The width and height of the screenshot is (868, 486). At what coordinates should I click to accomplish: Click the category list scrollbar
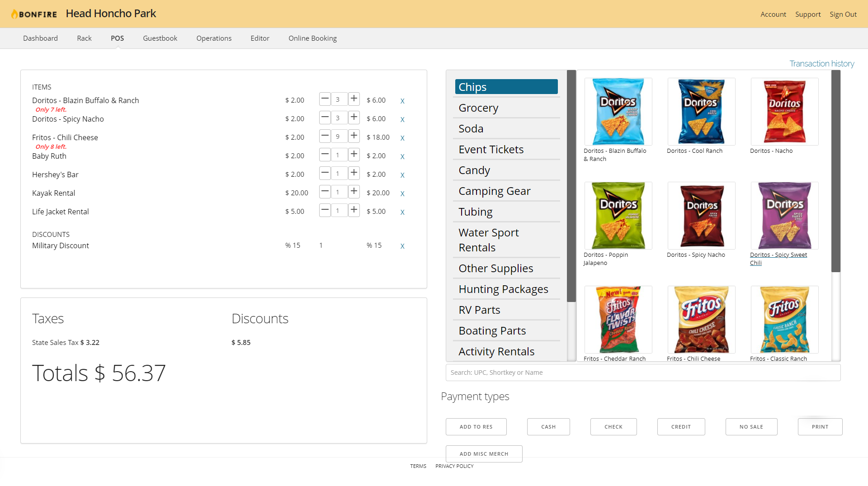pyautogui.click(x=571, y=186)
